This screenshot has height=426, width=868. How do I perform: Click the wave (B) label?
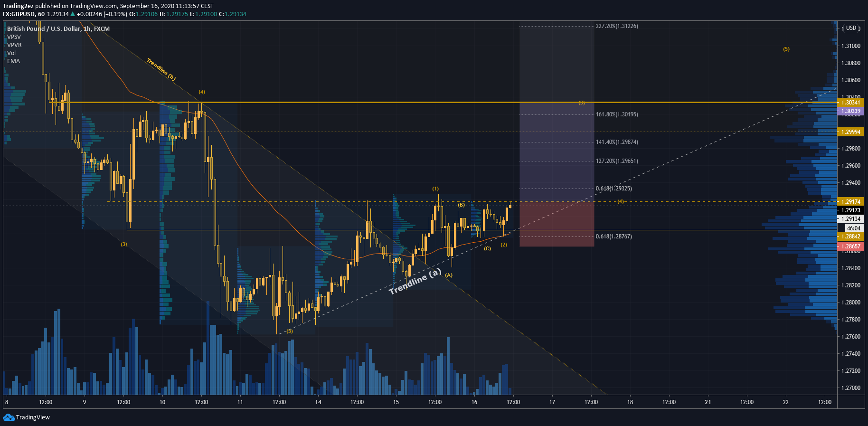click(x=461, y=205)
